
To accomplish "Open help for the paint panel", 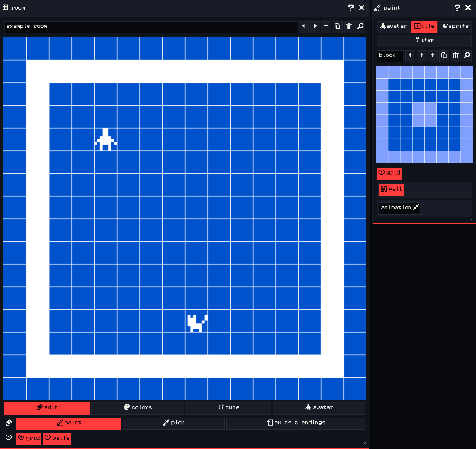I will tap(457, 8).
